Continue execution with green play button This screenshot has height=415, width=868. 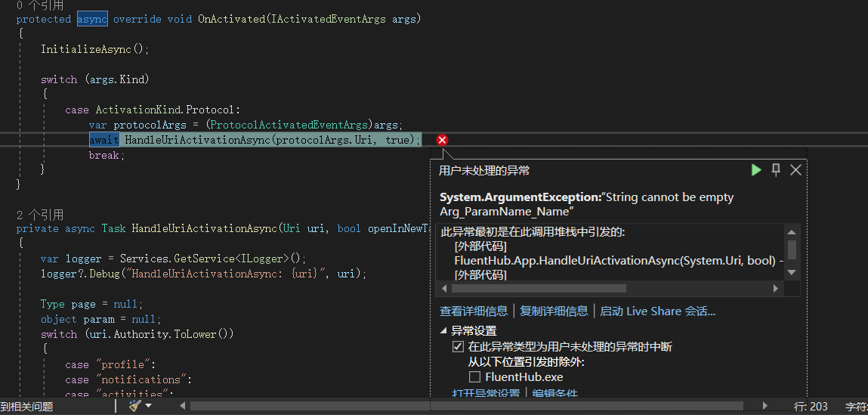tap(756, 170)
